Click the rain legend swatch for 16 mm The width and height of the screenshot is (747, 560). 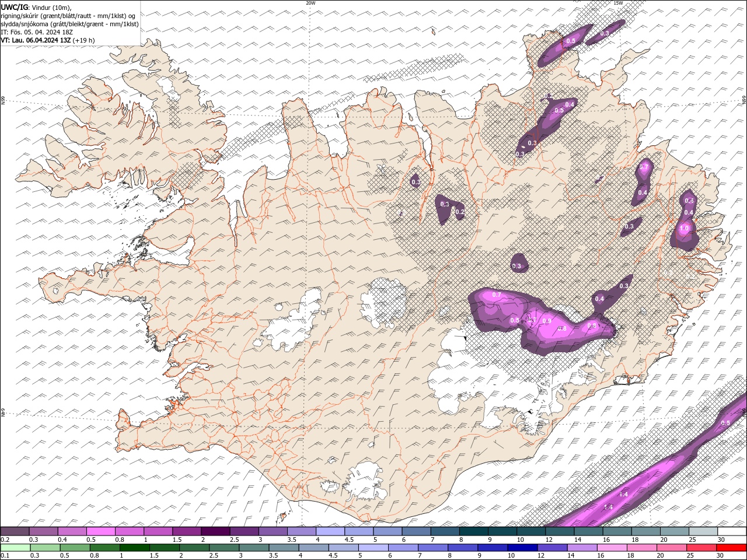611,547
